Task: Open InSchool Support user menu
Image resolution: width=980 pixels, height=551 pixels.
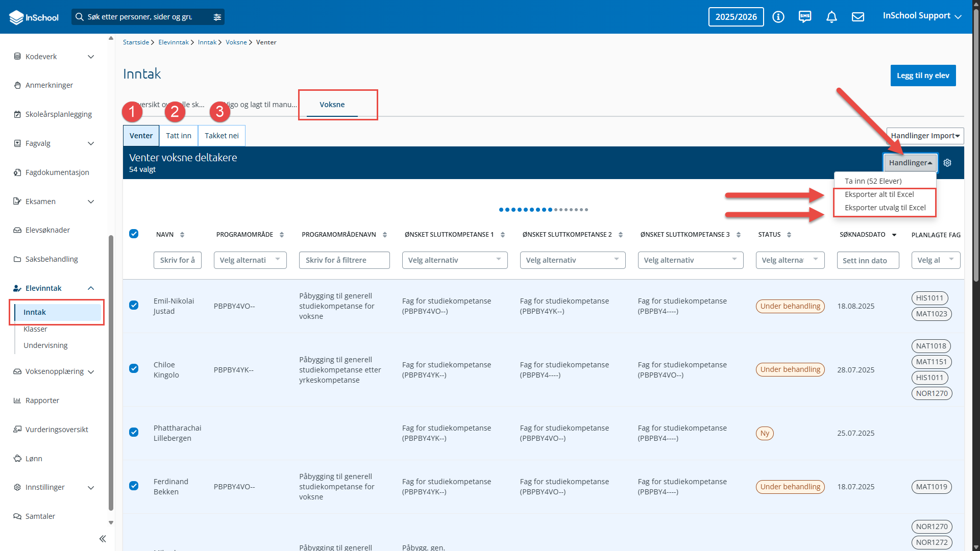Action: [x=922, y=16]
